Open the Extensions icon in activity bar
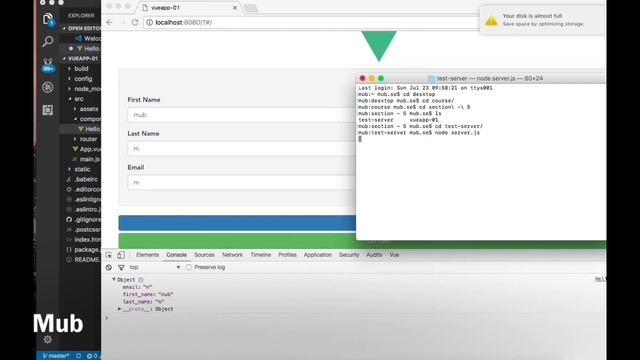The image size is (640, 360). 48,110
